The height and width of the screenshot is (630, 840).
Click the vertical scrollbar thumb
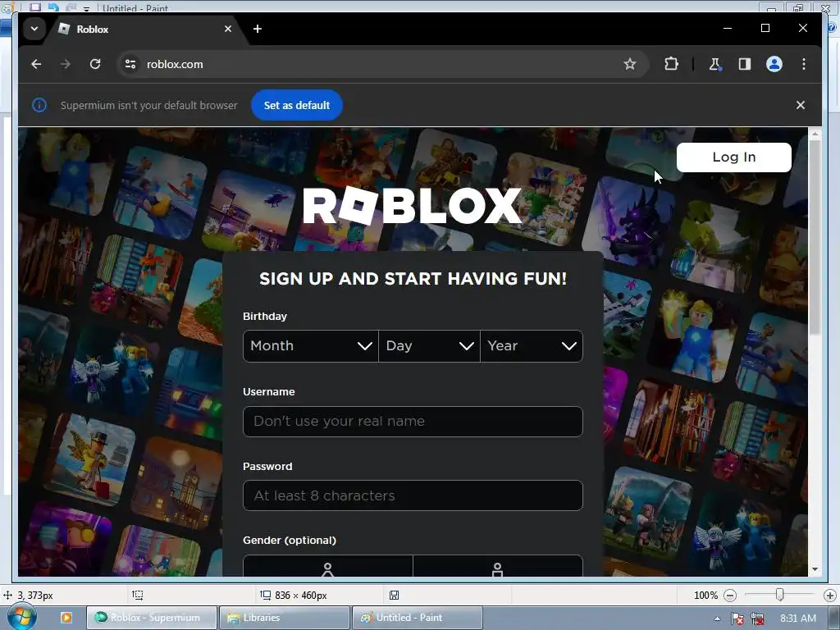coord(815,238)
